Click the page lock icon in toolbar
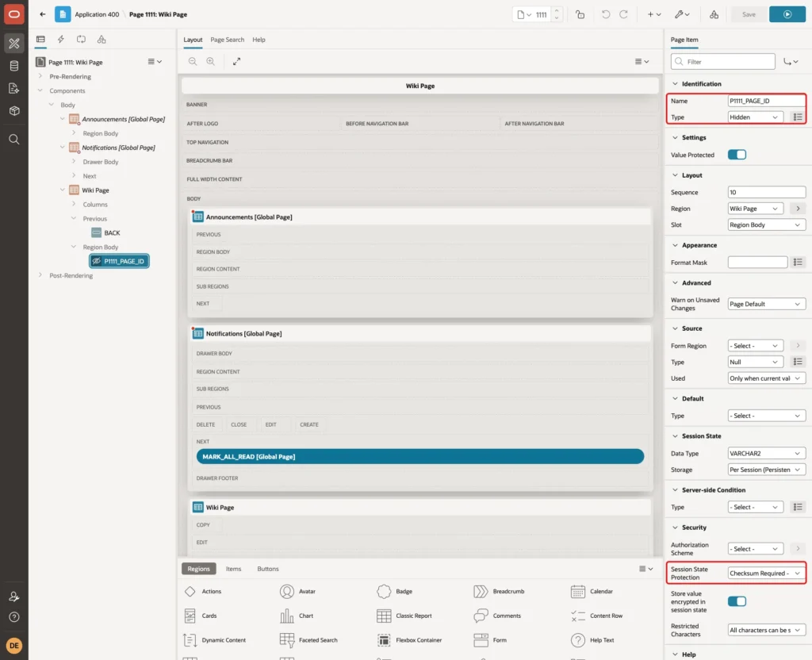The image size is (812, 660). (580, 14)
